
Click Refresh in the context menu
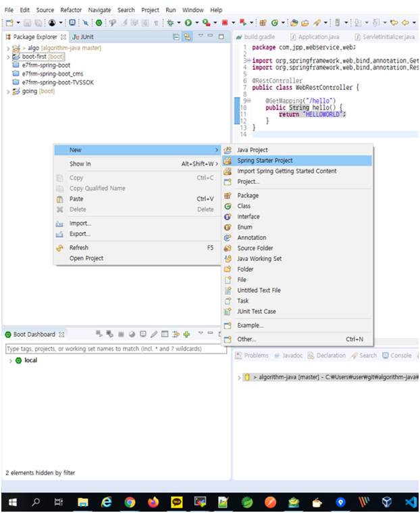137,247
